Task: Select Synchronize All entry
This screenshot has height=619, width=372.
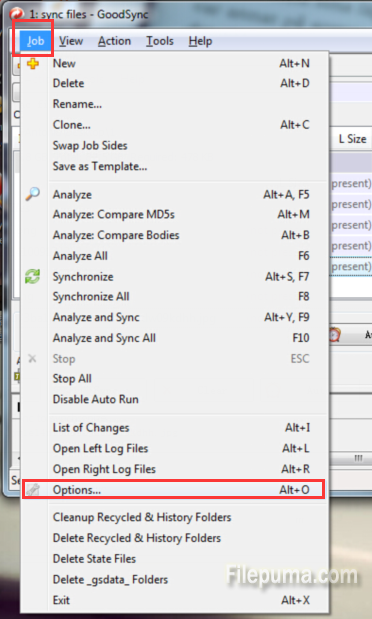Action: [175, 297]
